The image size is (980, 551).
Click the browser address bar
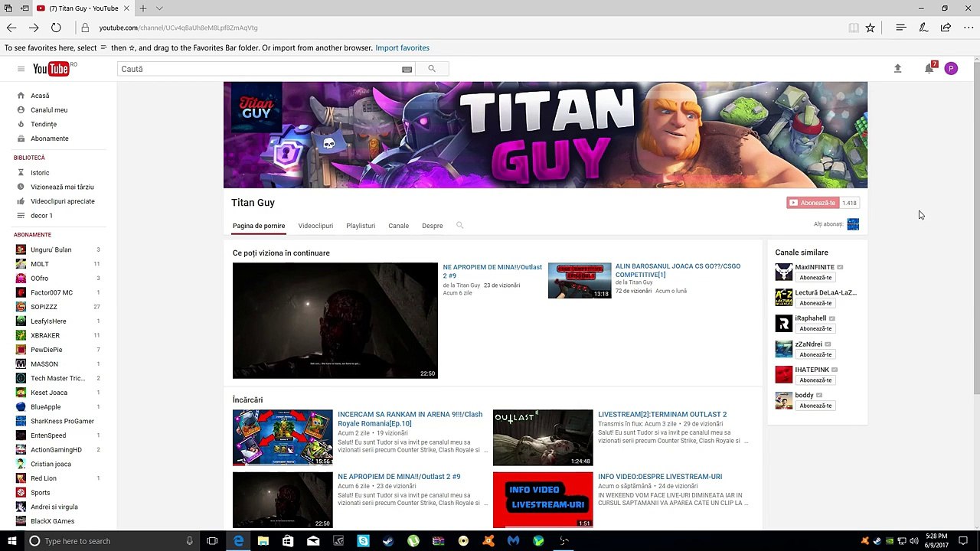[459, 28]
